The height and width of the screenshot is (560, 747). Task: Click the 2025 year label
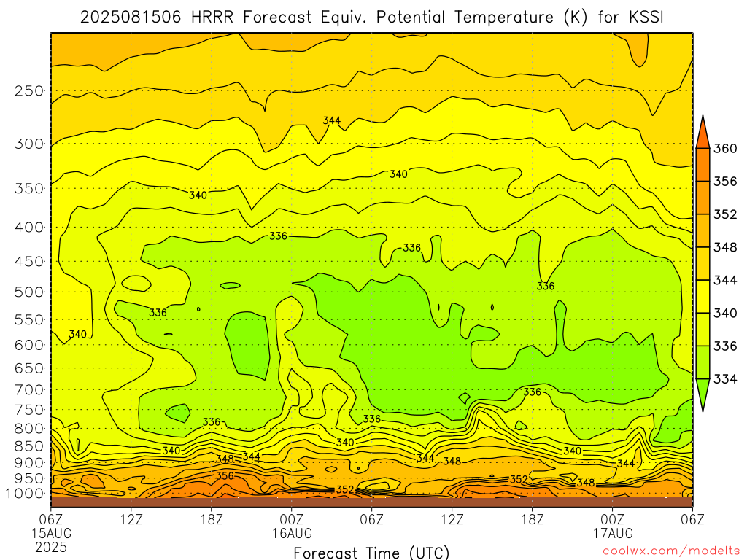(51, 547)
